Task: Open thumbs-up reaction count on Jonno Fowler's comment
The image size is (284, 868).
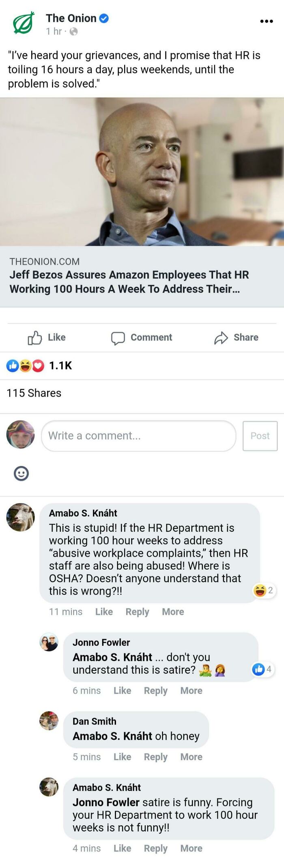Action: (x=262, y=669)
